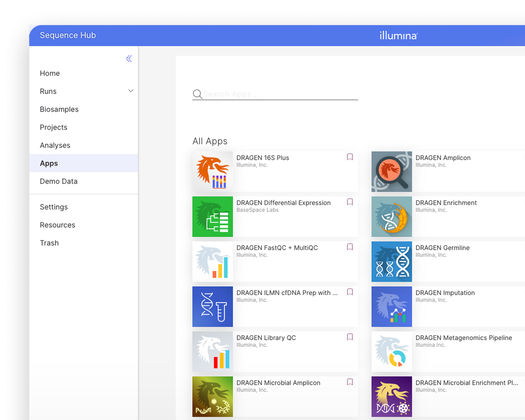Select the purple DRAGEN Microbial Enrichment icon
525x420 pixels.
pyautogui.click(x=392, y=397)
